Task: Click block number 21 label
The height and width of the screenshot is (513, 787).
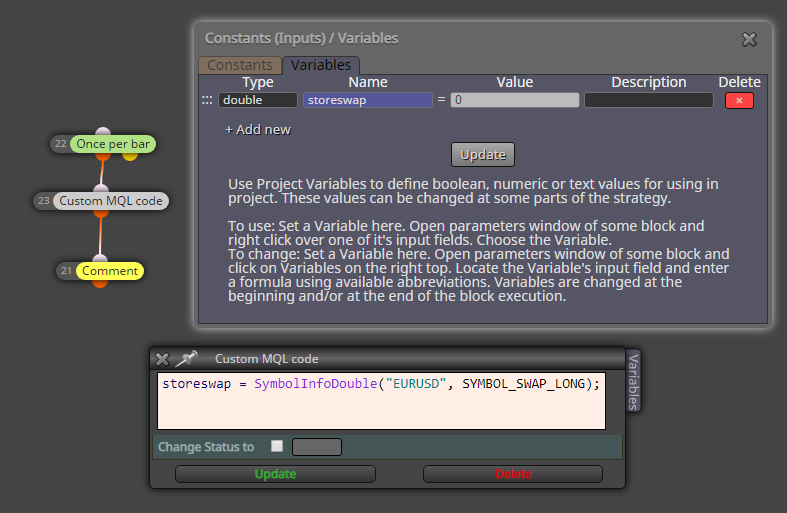Action: 66,271
